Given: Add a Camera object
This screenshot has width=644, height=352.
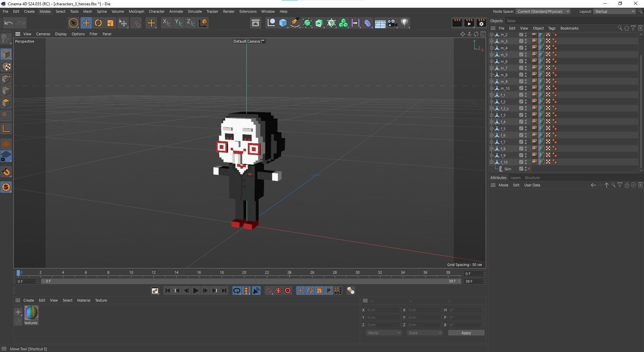Looking at the screenshot, I should 392,23.
